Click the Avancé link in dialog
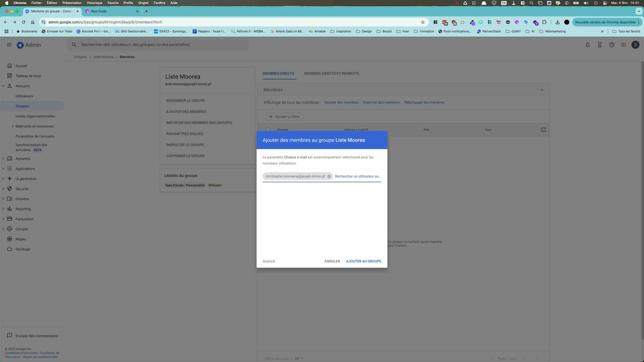The image size is (644, 362). click(268, 261)
